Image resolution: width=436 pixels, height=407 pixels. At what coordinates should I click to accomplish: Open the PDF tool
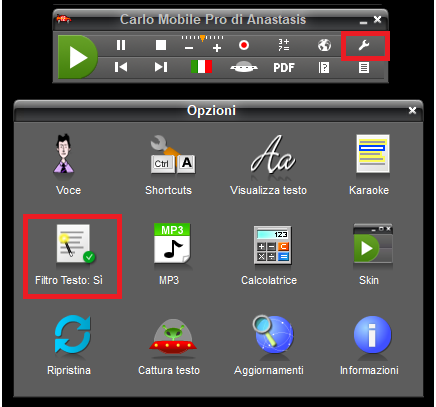click(284, 68)
